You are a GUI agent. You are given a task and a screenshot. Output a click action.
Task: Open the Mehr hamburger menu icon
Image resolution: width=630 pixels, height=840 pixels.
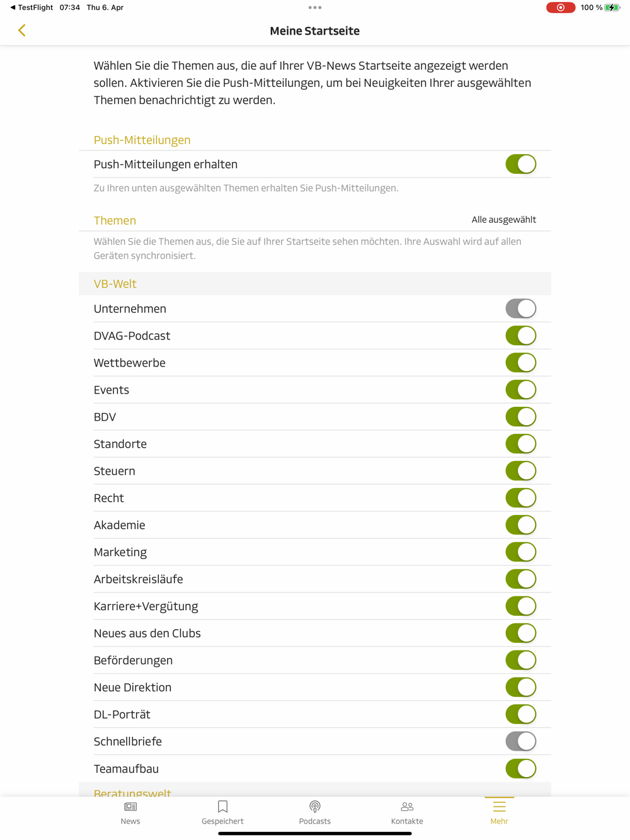point(499,807)
